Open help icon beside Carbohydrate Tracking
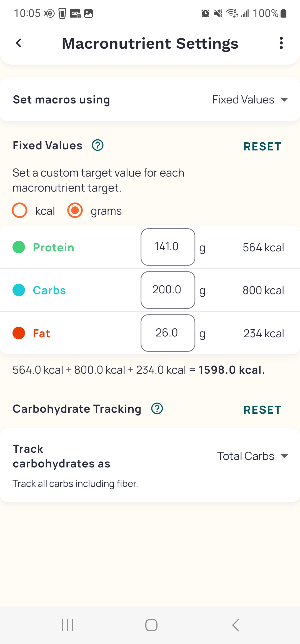 [x=157, y=408]
